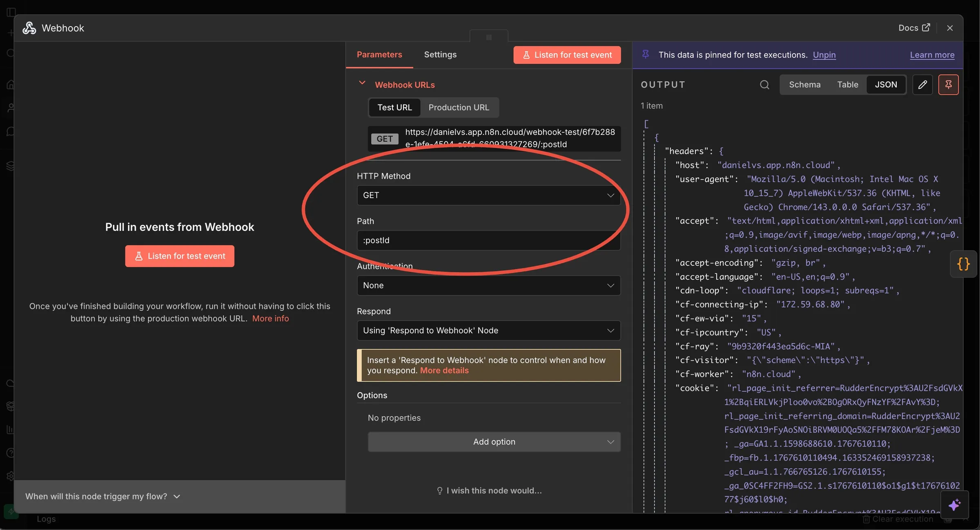Search the output data
The image size is (980, 530).
[x=764, y=85]
